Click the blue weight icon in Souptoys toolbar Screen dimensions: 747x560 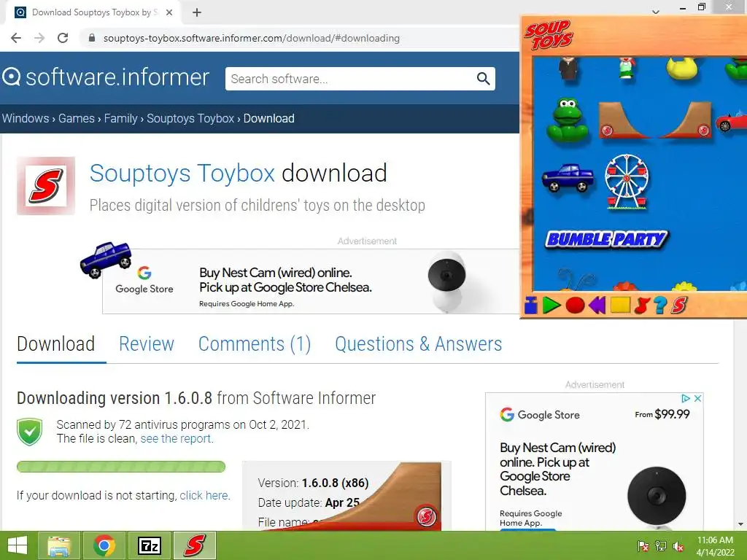pos(530,306)
